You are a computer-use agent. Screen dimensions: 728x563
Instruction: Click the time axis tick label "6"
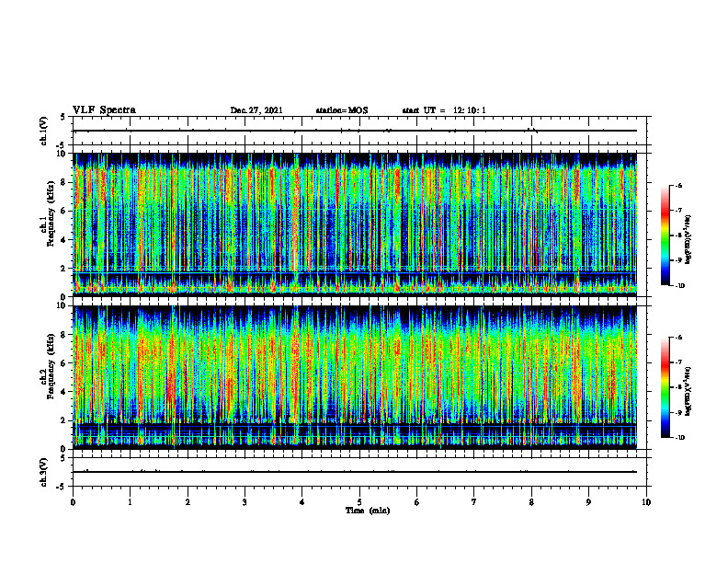pos(417,502)
